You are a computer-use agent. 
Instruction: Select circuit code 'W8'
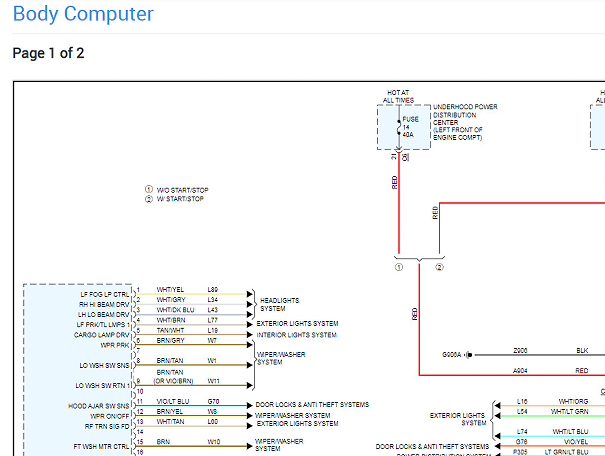tap(212, 412)
